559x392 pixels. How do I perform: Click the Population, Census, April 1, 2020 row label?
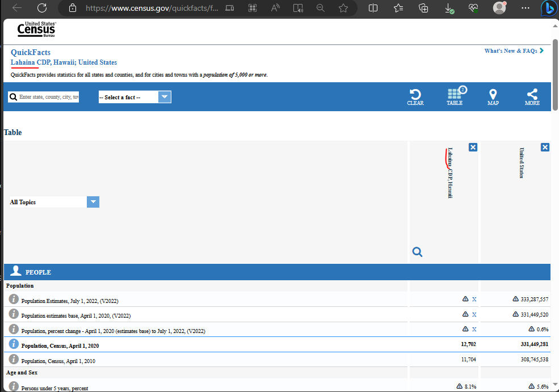(x=60, y=345)
